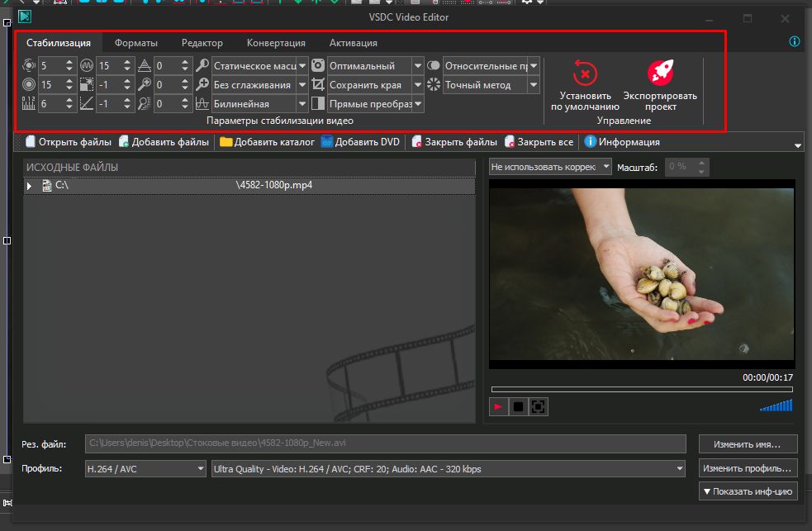The height and width of the screenshot is (531, 812).
Task: Open the Информация toolbar item
Action: [622, 142]
